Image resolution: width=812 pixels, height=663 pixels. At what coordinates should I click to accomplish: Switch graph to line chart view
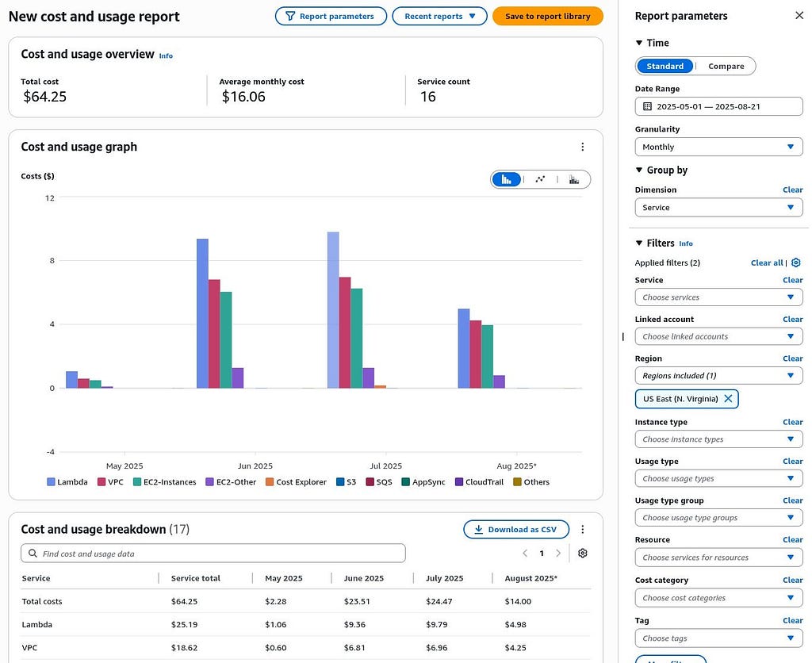540,180
